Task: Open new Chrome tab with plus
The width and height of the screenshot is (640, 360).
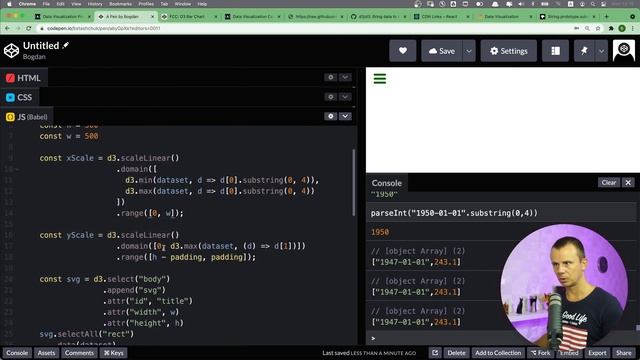Action: coord(607,16)
